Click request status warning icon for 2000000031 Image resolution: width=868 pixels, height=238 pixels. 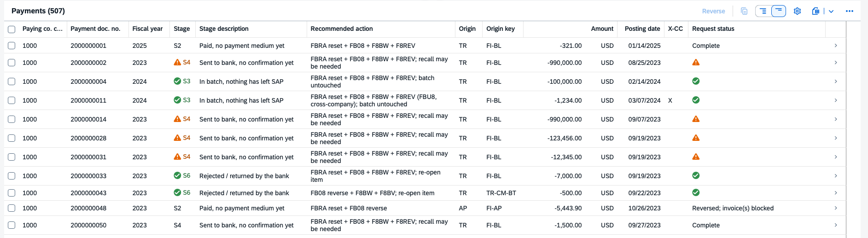click(696, 157)
